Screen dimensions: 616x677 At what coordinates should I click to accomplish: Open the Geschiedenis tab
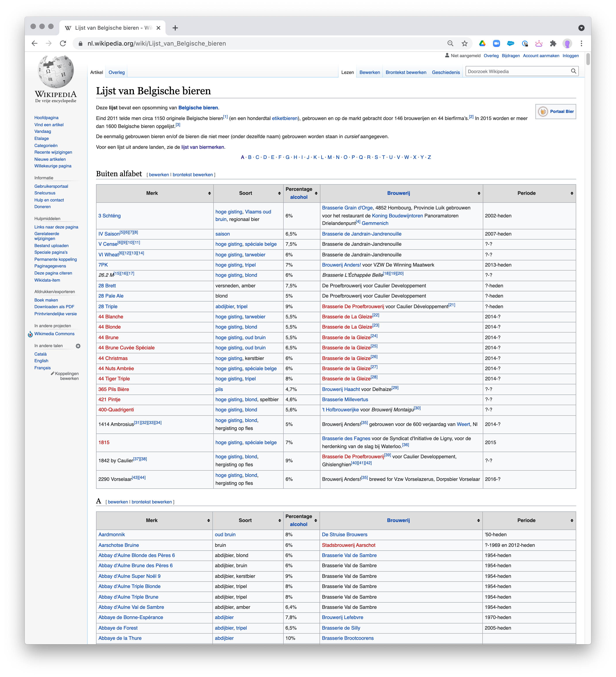coord(446,72)
